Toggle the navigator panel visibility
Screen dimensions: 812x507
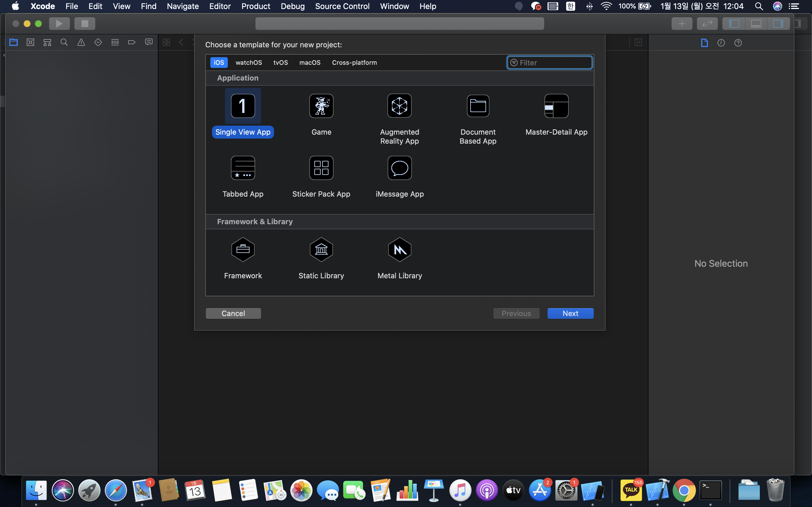coord(734,24)
